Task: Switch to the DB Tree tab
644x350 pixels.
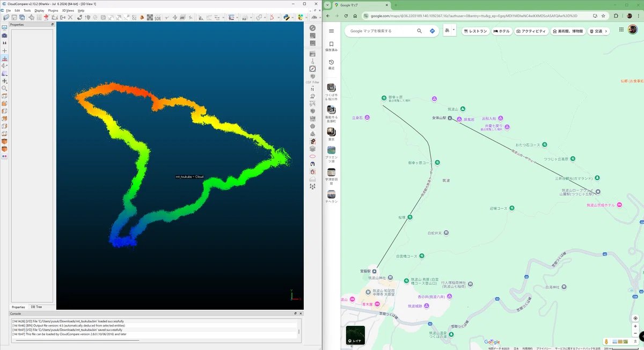Action: [36, 307]
